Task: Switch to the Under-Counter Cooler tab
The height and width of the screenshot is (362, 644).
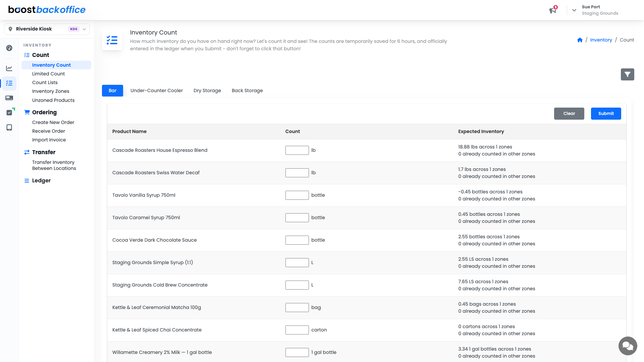Action: (157, 90)
